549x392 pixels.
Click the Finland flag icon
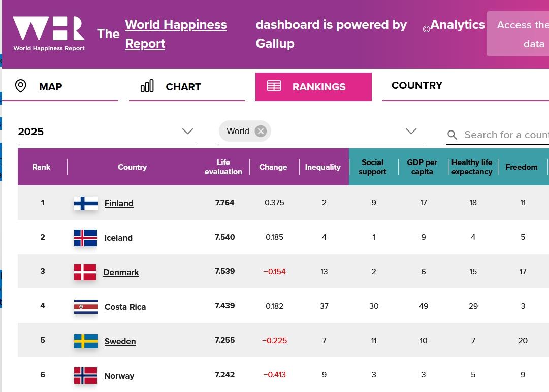(x=85, y=203)
